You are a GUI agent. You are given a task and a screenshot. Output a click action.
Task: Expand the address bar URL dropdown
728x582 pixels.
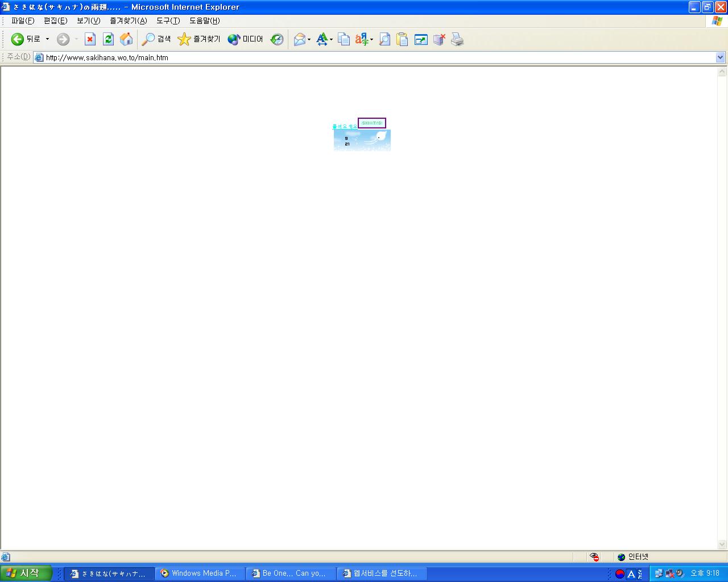(x=720, y=57)
